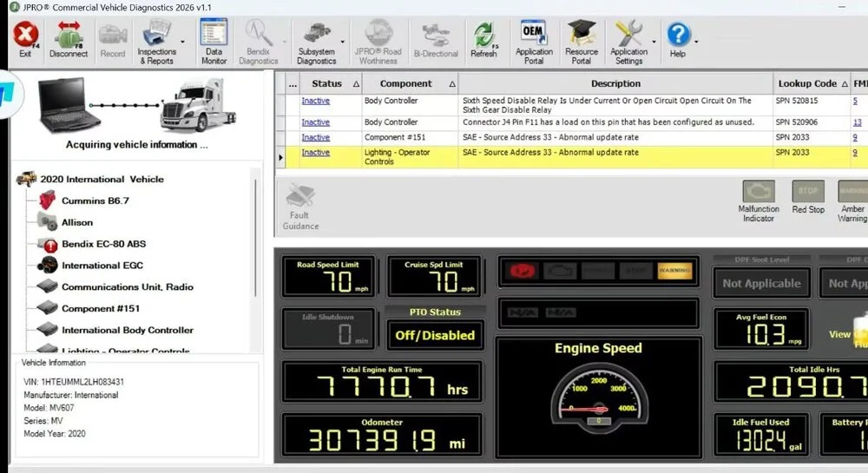Open Subsystem Diagnostics dropdown arrow
This screenshot has width=868, height=473.
[342, 42]
